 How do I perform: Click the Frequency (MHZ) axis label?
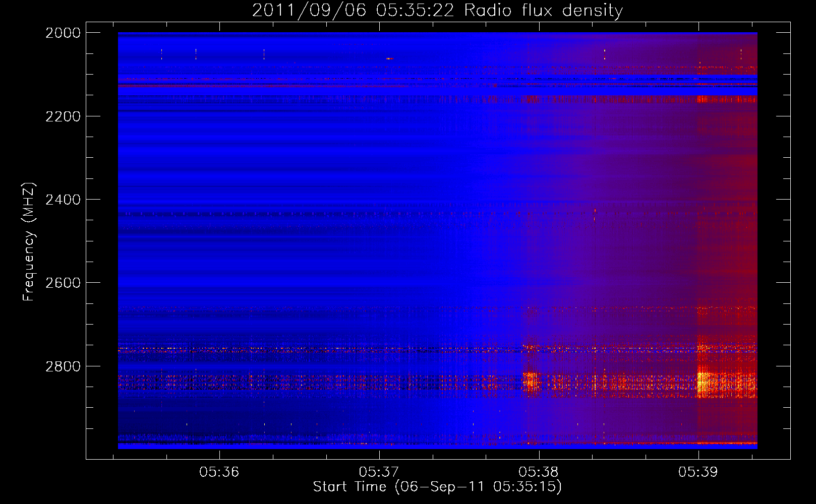coord(29,242)
